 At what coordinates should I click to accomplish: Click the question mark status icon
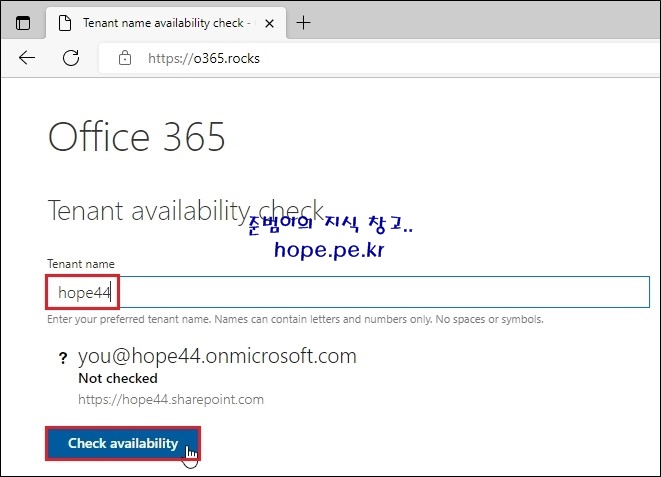(x=63, y=358)
